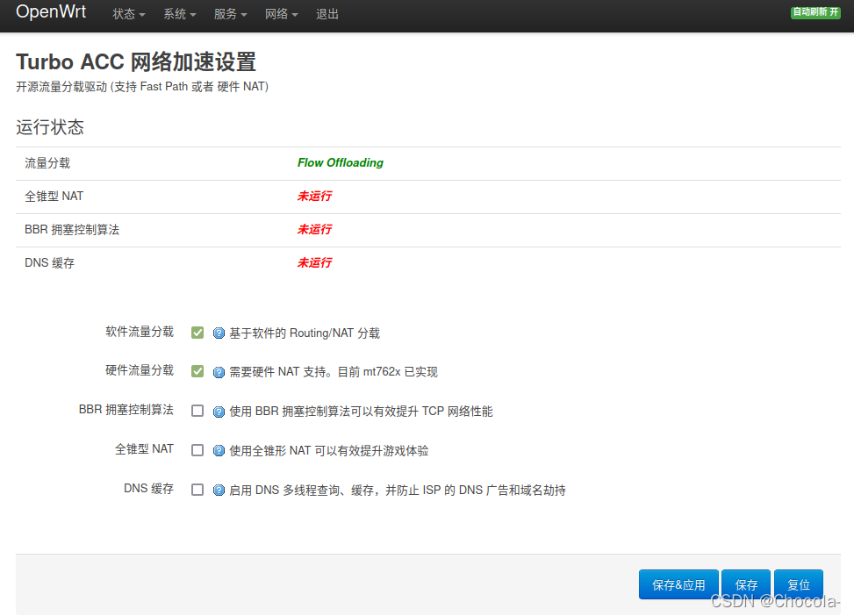This screenshot has width=854, height=616.
Task: Click help icon beside BBR 拥塞控制算法 description
Action: tap(219, 412)
